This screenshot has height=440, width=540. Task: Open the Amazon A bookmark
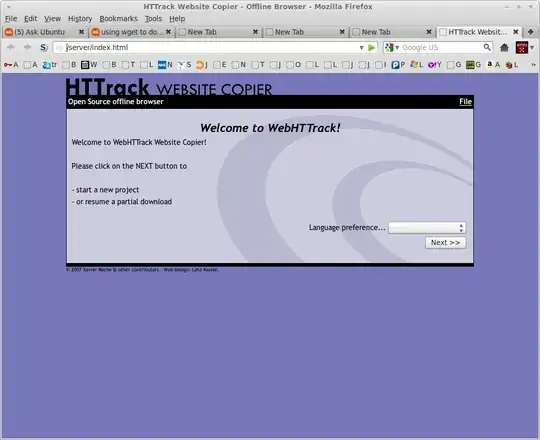point(493,64)
